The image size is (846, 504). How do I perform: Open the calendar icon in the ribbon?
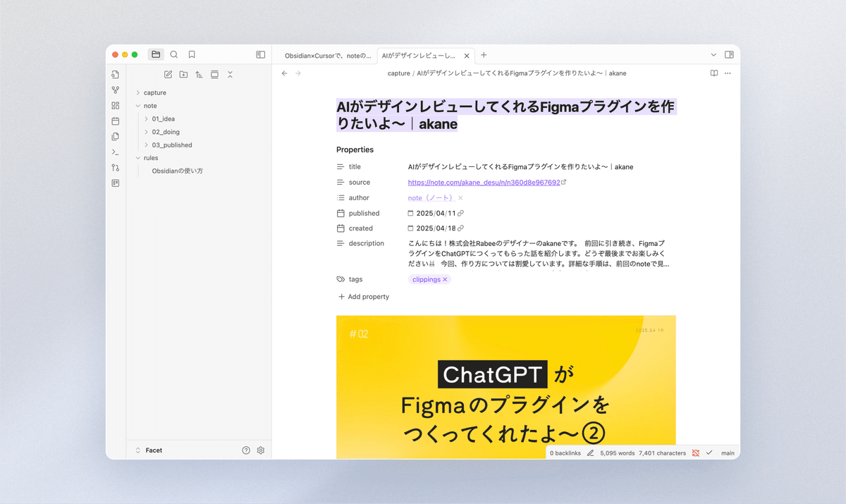(115, 121)
